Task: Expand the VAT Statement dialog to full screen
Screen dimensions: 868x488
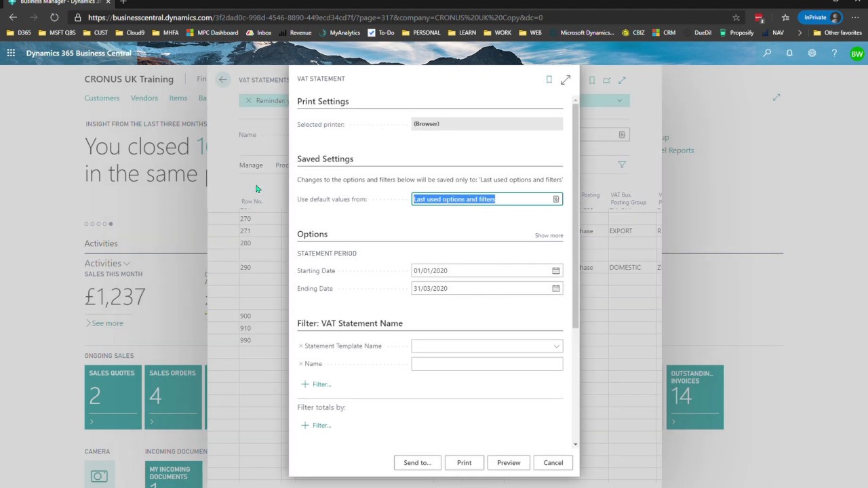Action: (x=566, y=79)
